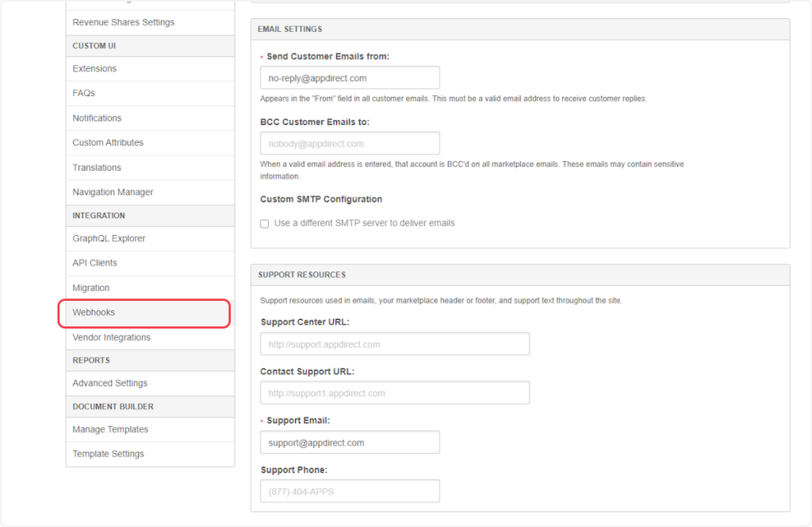Click the Support Phone input field
The width and height of the screenshot is (812, 527).
point(350,491)
